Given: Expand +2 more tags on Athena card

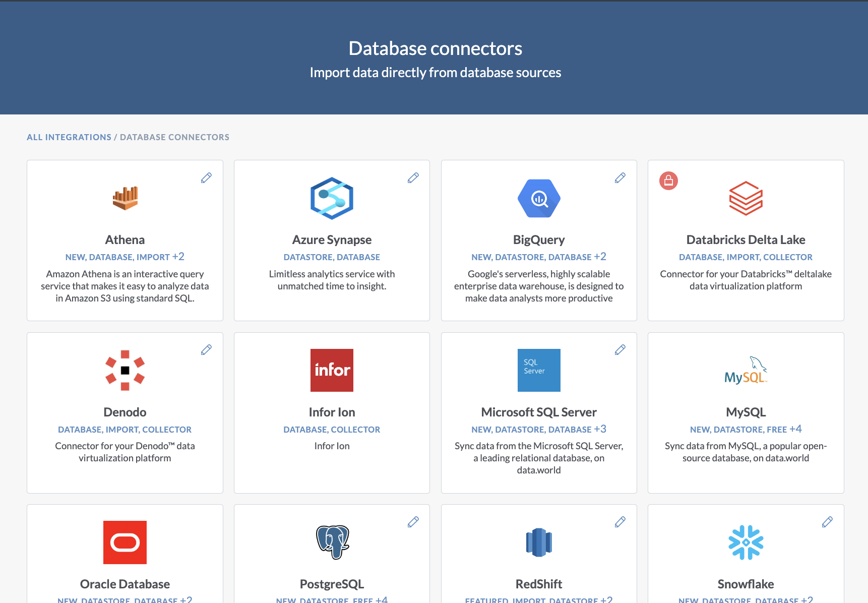Looking at the screenshot, I should point(178,257).
